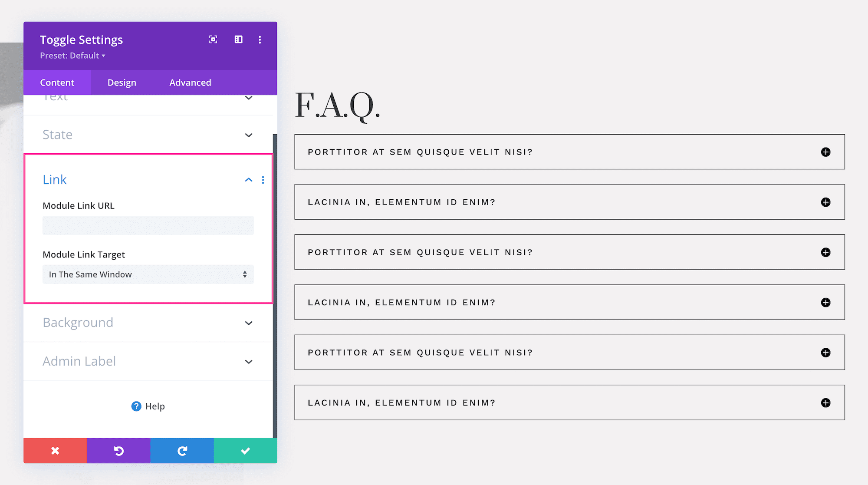Viewport: 868px width, 485px height.
Task: Click the fullscreen/focus mode icon
Action: point(213,40)
